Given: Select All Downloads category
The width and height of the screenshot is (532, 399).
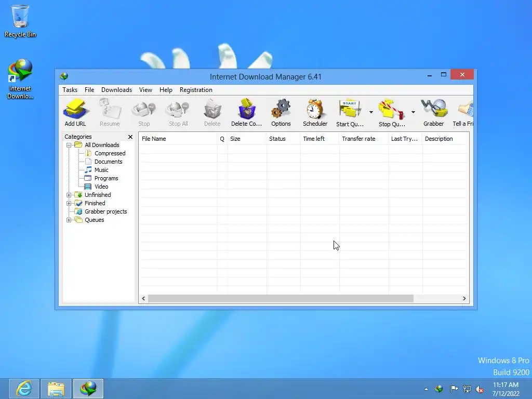Looking at the screenshot, I should coord(102,145).
